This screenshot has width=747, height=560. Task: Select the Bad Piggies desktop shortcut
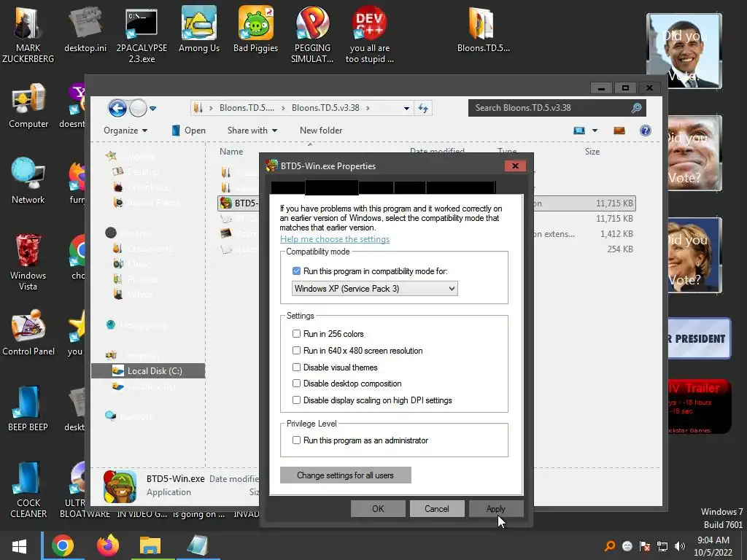[255, 29]
